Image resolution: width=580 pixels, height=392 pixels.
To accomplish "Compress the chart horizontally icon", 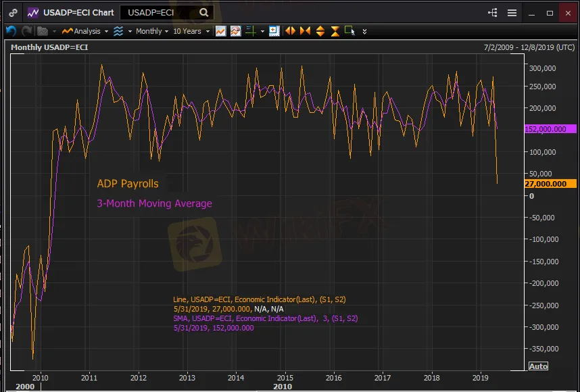I will pyautogui.click(x=305, y=31).
